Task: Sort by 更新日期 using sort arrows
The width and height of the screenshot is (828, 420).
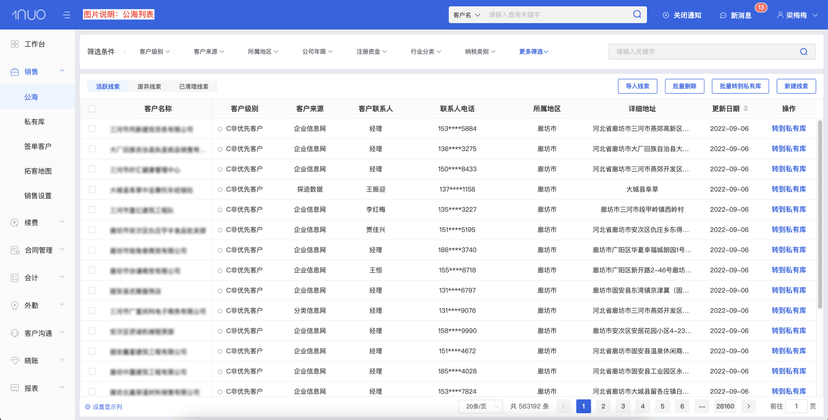Action: click(x=746, y=108)
